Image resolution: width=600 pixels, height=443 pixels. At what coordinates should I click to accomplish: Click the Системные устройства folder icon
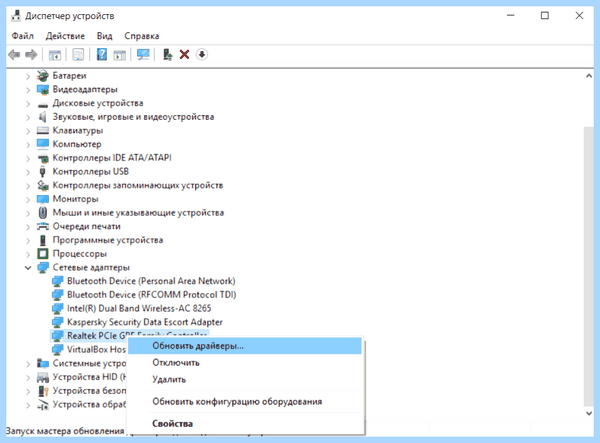(43, 363)
